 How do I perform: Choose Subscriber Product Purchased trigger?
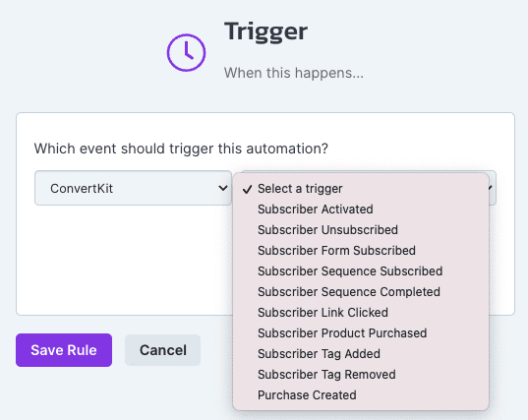[360, 333]
